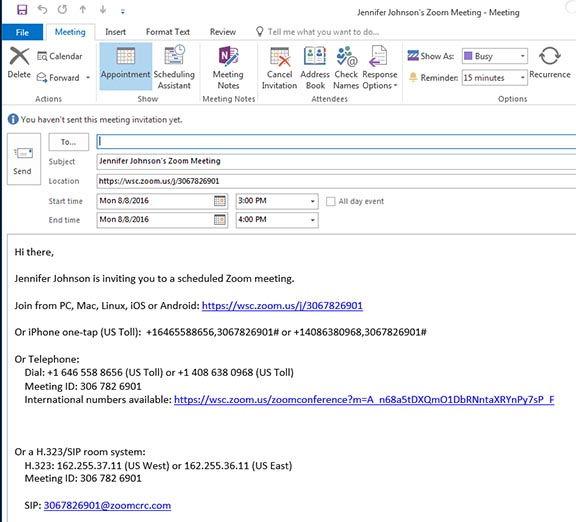Save the meeting using the floppy disk icon
The image size is (576, 522).
22,10
